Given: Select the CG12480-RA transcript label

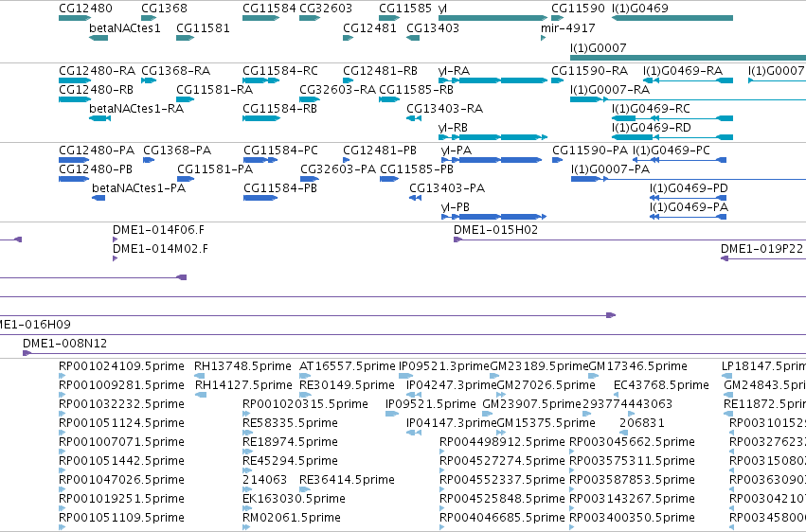Looking at the screenshot, I should 98,70.
